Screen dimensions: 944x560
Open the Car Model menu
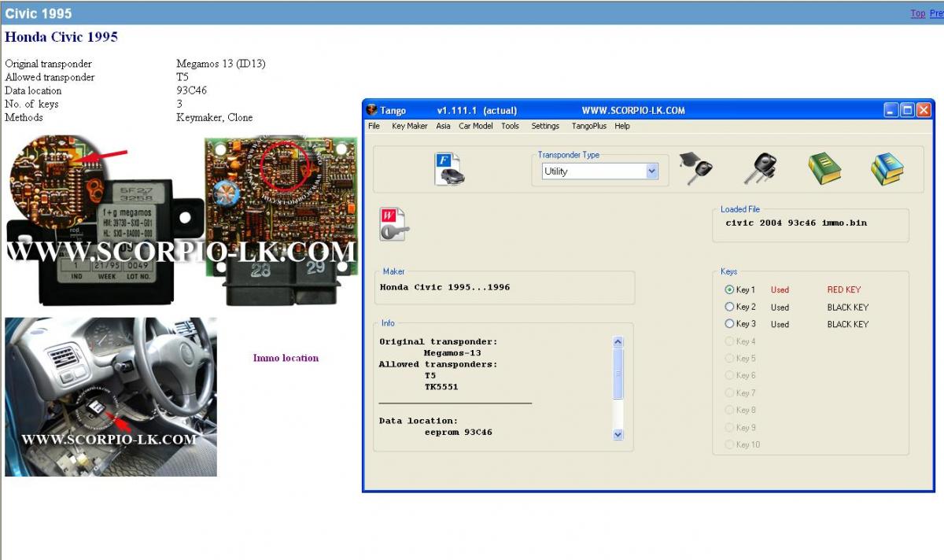[x=476, y=126]
